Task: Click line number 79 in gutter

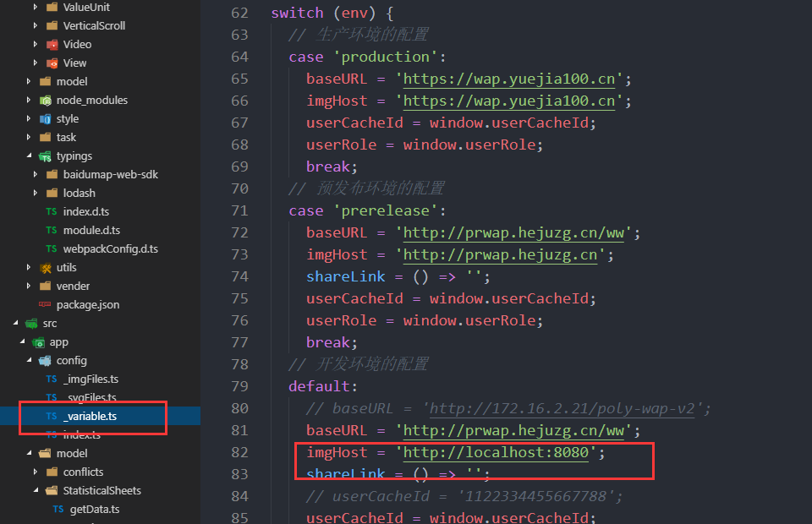Action: (239, 386)
